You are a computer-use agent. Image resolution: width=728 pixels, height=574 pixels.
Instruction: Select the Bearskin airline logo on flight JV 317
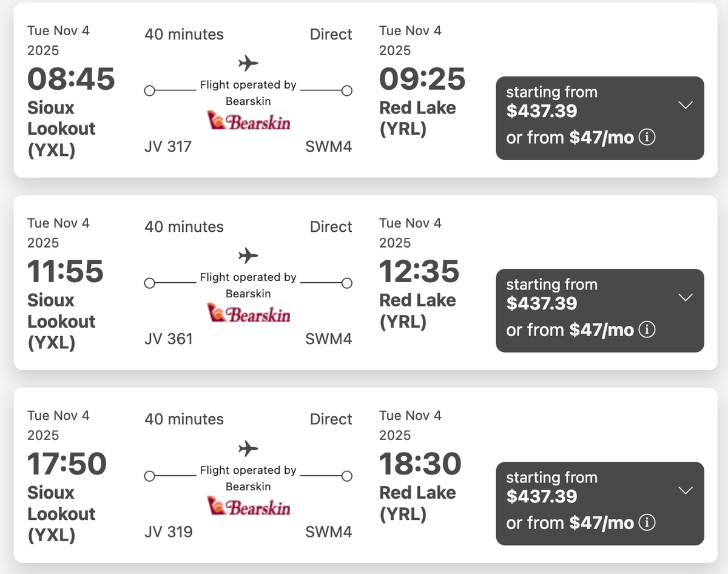click(249, 122)
